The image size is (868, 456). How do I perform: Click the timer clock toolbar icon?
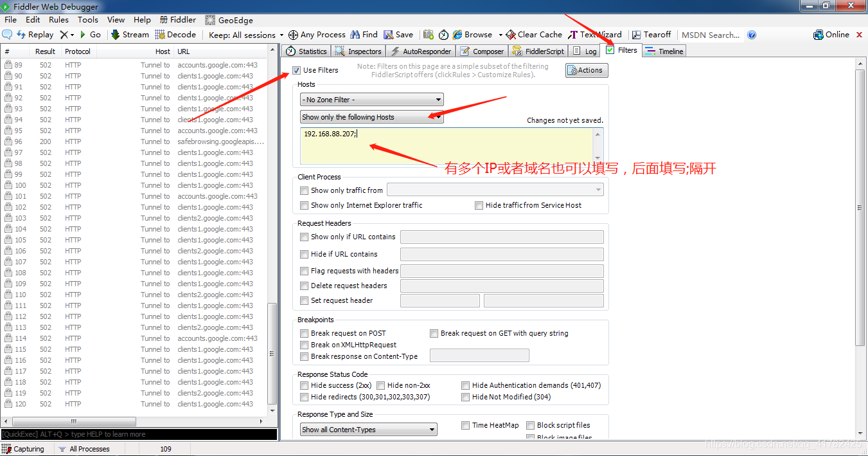pyautogui.click(x=443, y=35)
